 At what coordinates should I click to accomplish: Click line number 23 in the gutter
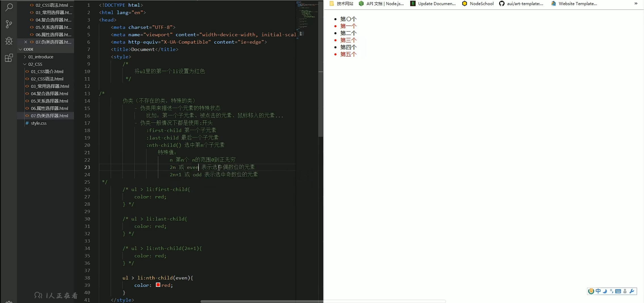[87, 167]
